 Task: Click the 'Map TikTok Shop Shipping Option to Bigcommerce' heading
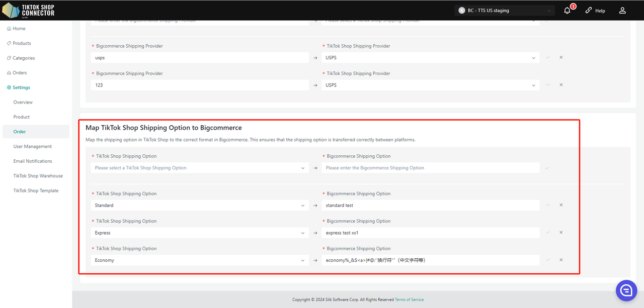164,128
